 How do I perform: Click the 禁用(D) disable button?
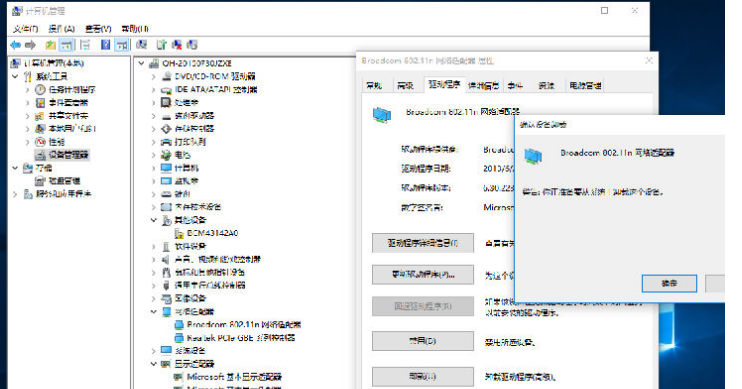423,341
